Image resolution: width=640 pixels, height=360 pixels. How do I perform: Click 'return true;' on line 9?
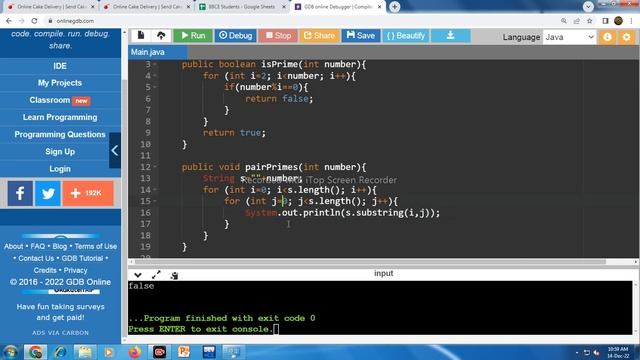click(x=234, y=133)
